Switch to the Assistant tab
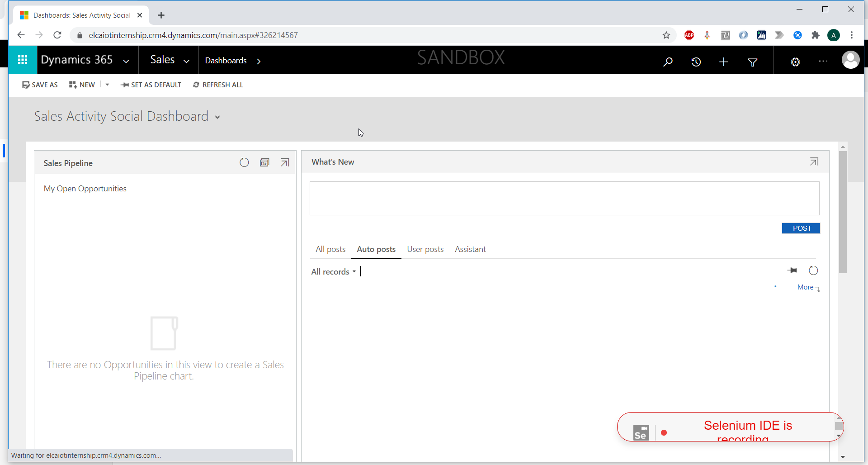 (470, 249)
